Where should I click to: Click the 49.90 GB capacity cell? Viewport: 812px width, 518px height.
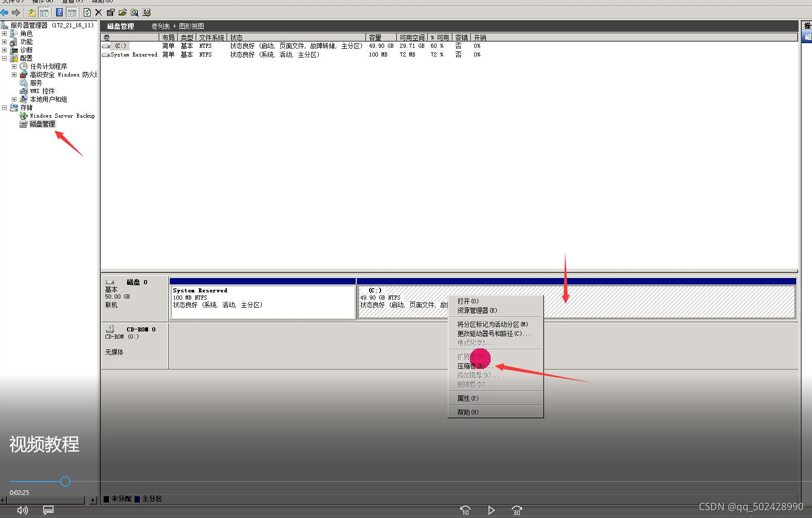click(x=381, y=46)
